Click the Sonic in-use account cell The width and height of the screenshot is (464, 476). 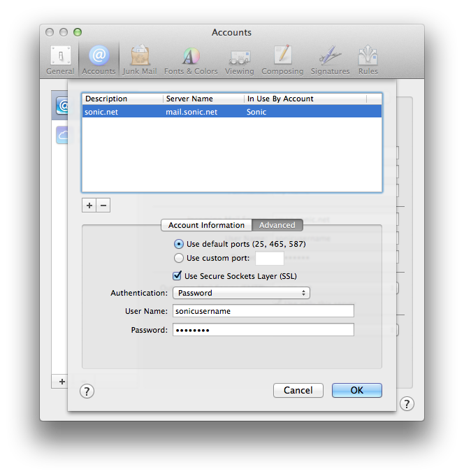tap(256, 112)
